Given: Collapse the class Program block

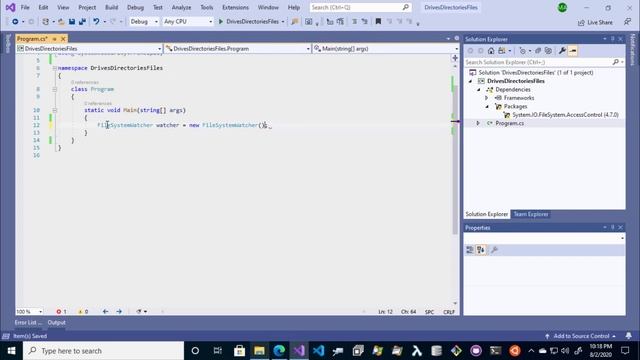Looking at the screenshot, I should point(54,89).
